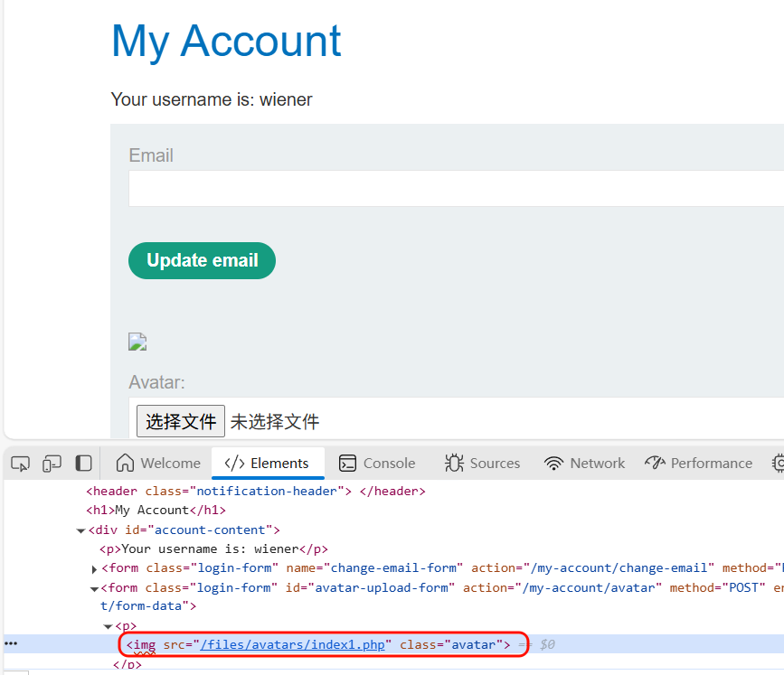Open the Network tab
784x675 pixels.
(584, 464)
